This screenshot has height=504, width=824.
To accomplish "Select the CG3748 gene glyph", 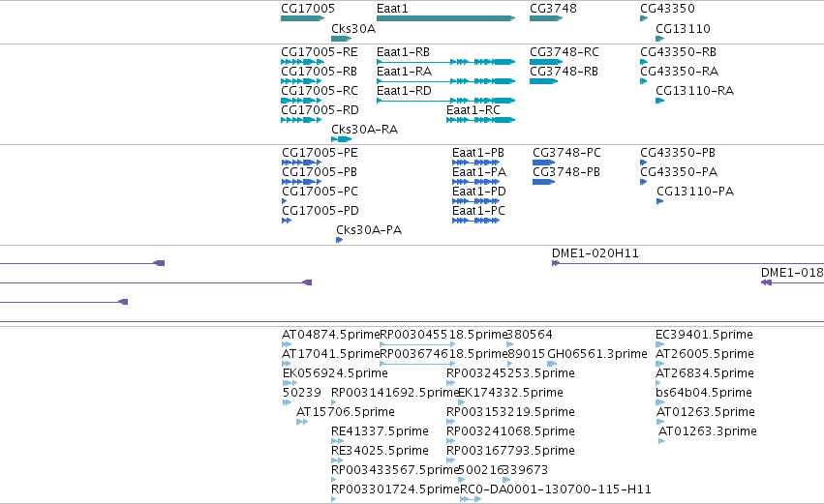I will tap(546, 18).
